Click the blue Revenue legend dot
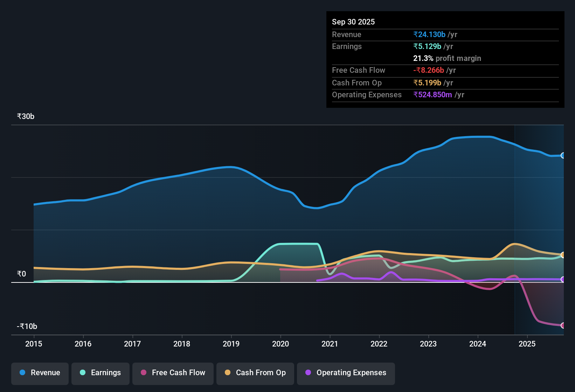This screenshot has width=575, height=392. (x=22, y=373)
